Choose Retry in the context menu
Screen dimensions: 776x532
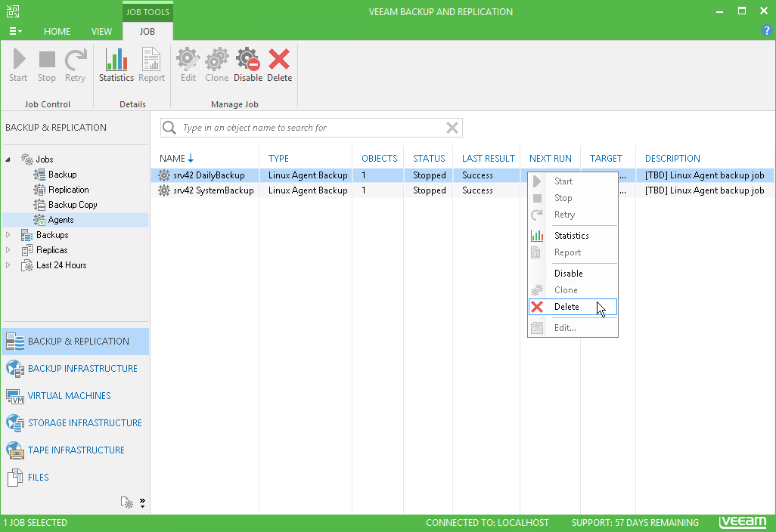[573, 215]
